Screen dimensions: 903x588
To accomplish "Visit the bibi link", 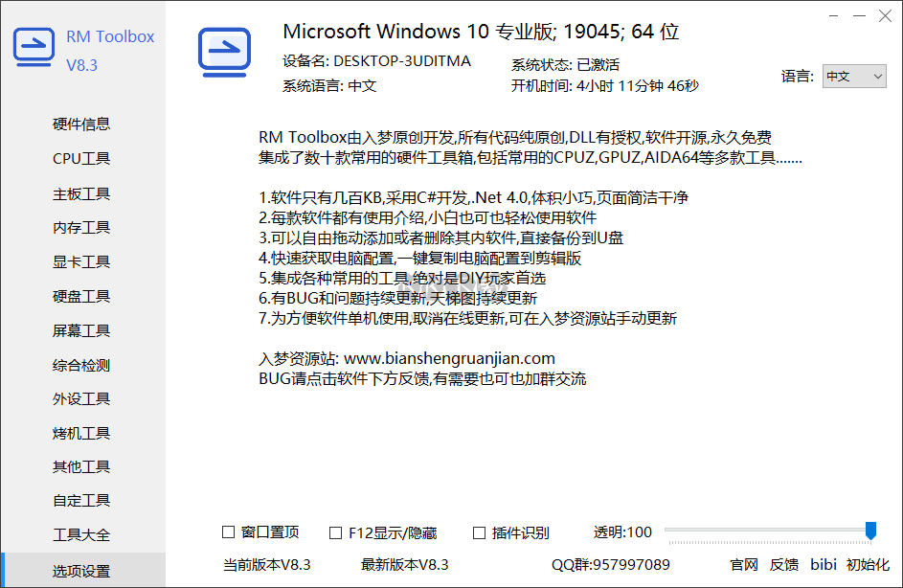I will pyautogui.click(x=824, y=565).
